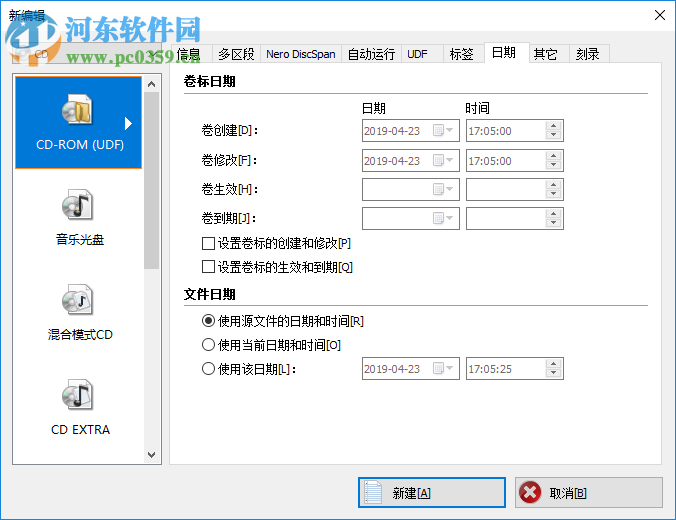Expand the 卷生效 date dropdown arrow
Viewport: 676px width, 520px height.
[450, 189]
